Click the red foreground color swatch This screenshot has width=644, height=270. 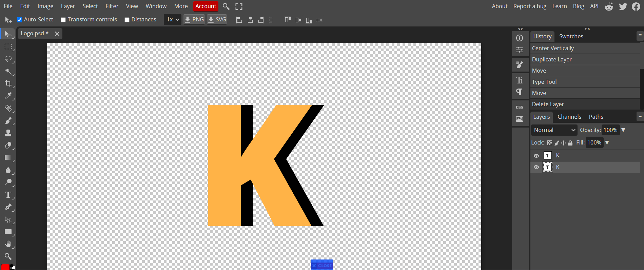[5, 267]
